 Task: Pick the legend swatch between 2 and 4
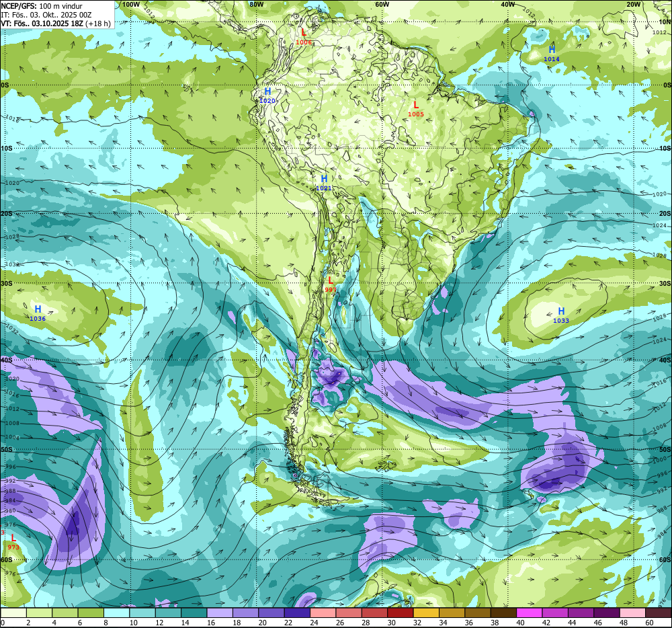39,613
